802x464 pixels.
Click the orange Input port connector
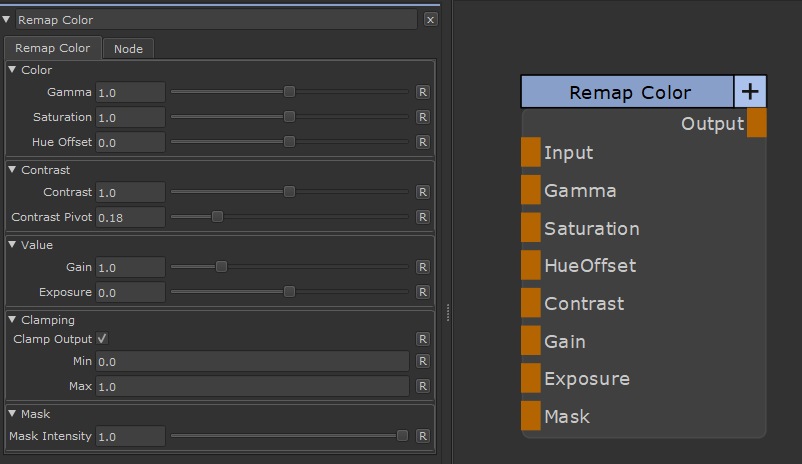tap(531, 153)
